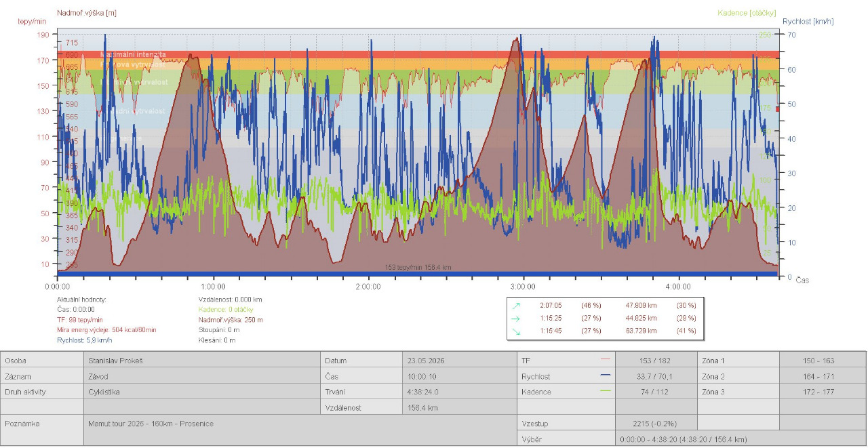This screenshot has height=448, width=868.
Task: Click the Poznámka field with Mamut tour text
Action: (300, 430)
